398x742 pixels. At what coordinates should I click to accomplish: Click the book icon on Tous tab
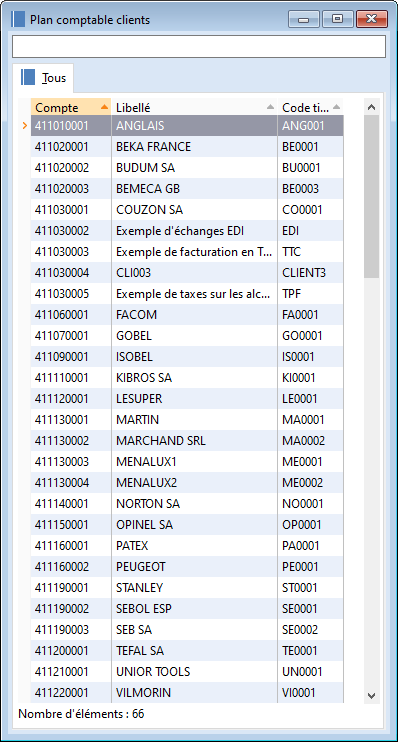pyautogui.click(x=28, y=77)
